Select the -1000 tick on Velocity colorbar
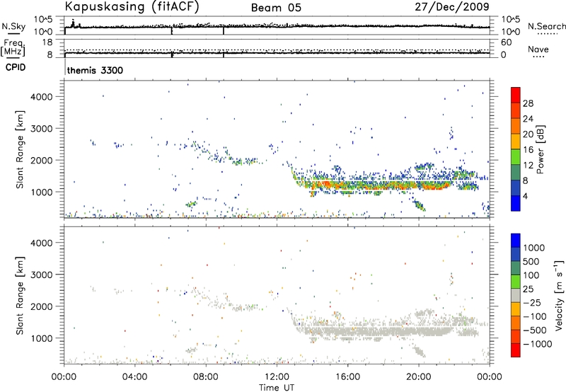 pyautogui.click(x=538, y=344)
